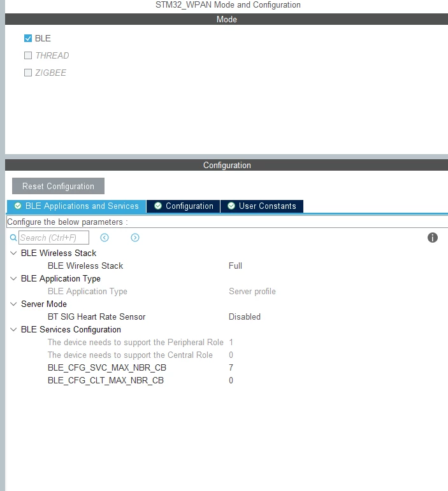Collapse the Server Mode section
The height and width of the screenshot is (491, 448).
tap(13, 304)
